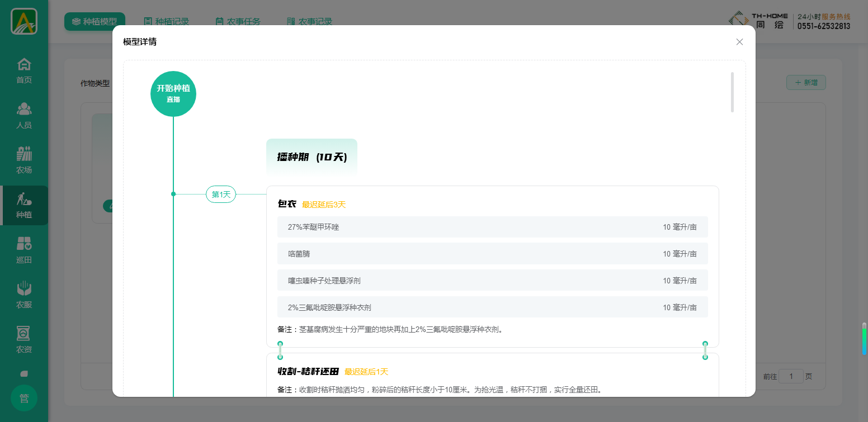This screenshot has width=868, height=422.
Task: Click the 首页 home icon in sidebar
Action: pyautogui.click(x=24, y=64)
